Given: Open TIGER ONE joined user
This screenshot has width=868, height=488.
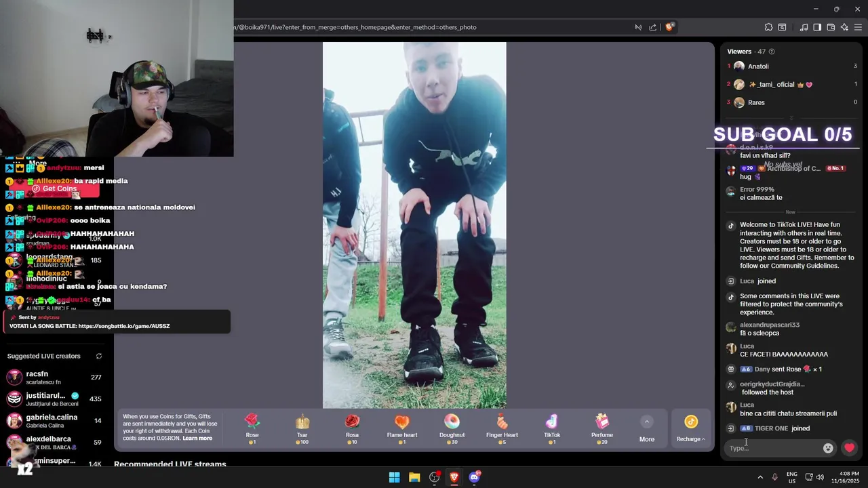Looking at the screenshot, I should [771, 428].
